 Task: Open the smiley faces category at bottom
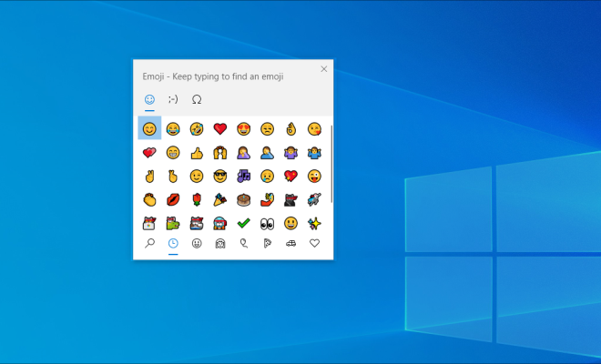coord(197,243)
